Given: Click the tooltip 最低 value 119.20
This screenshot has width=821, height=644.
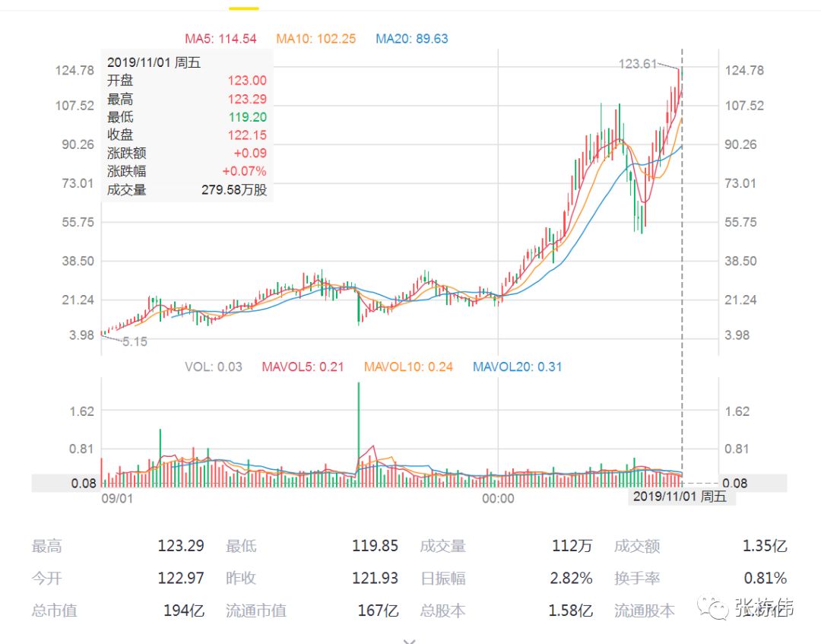Looking at the screenshot, I should (x=248, y=117).
